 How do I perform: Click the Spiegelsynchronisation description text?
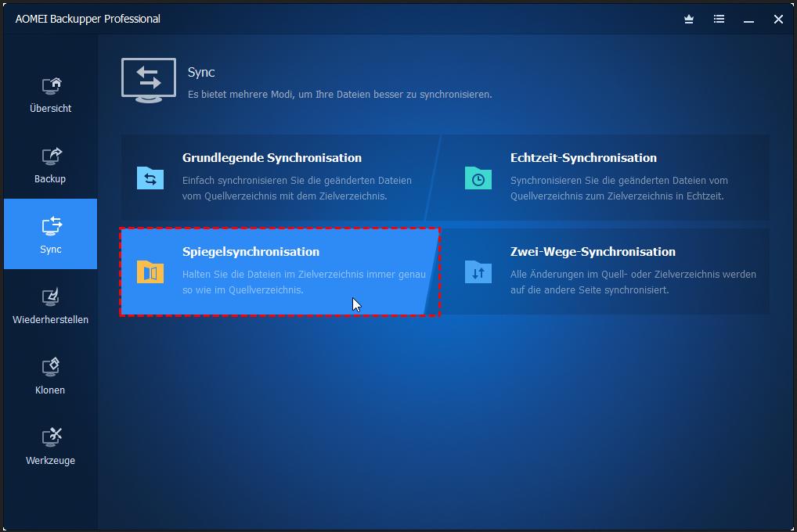coord(304,282)
